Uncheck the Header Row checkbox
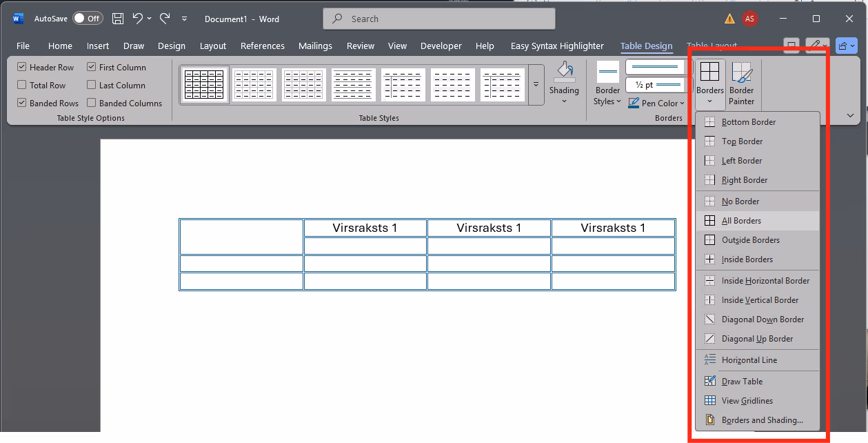This screenshot has width=868, height=443. pyautogui.click(x=22, y=68)
